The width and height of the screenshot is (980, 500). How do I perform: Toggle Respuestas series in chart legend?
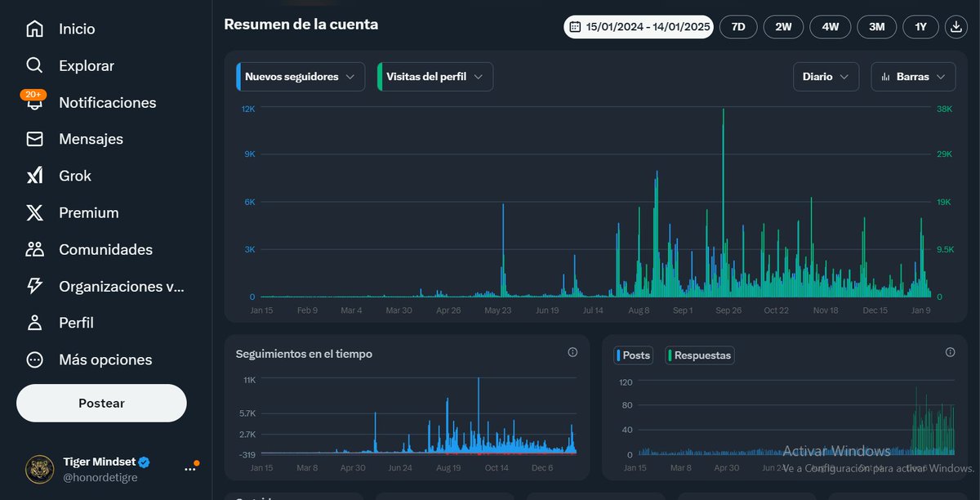700,355
